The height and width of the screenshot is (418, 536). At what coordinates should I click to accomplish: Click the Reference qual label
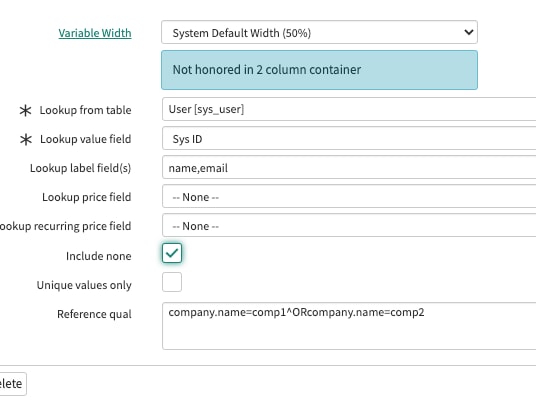point(94,314)
